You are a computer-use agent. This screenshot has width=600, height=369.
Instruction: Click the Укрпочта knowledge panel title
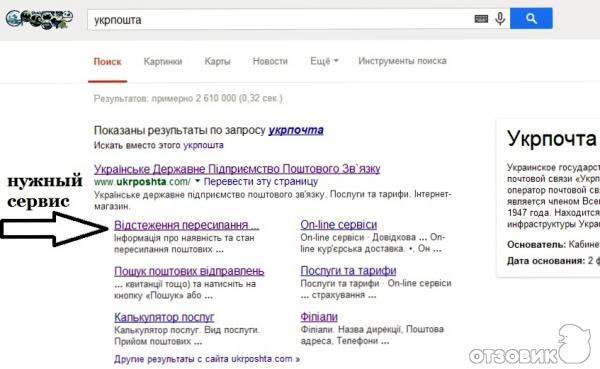[x=552, y=138]
